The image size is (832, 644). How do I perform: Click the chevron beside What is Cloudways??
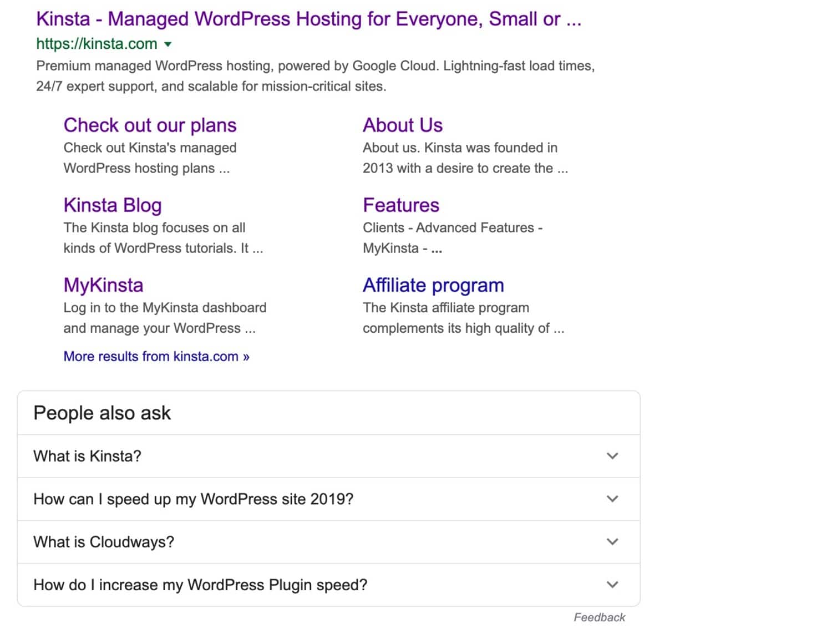click(x=612, y=542)
